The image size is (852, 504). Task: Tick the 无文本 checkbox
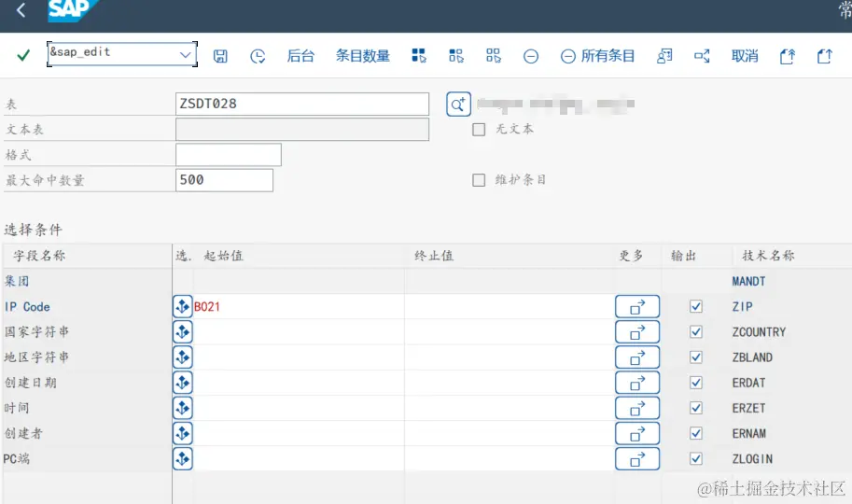pos(479,130)
